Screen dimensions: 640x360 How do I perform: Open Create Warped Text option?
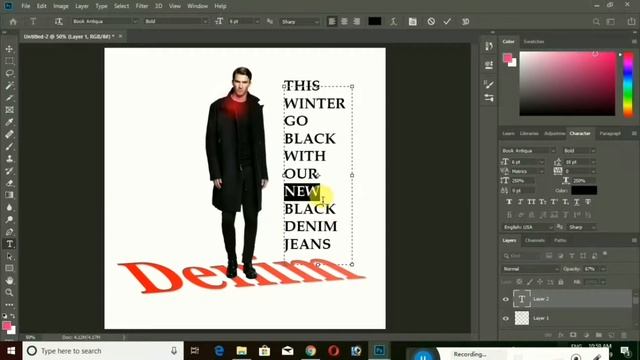pos(393,22)
